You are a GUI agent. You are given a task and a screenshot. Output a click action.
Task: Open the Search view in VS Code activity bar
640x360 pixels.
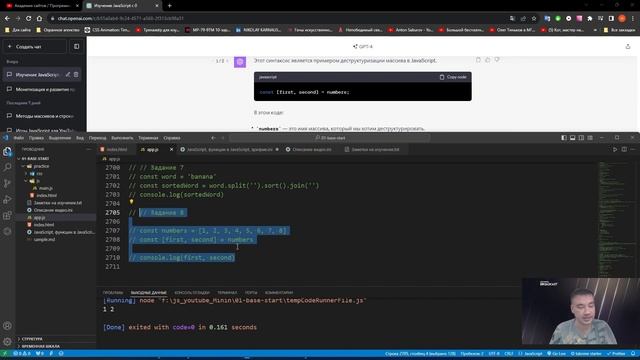pos(7,167)
